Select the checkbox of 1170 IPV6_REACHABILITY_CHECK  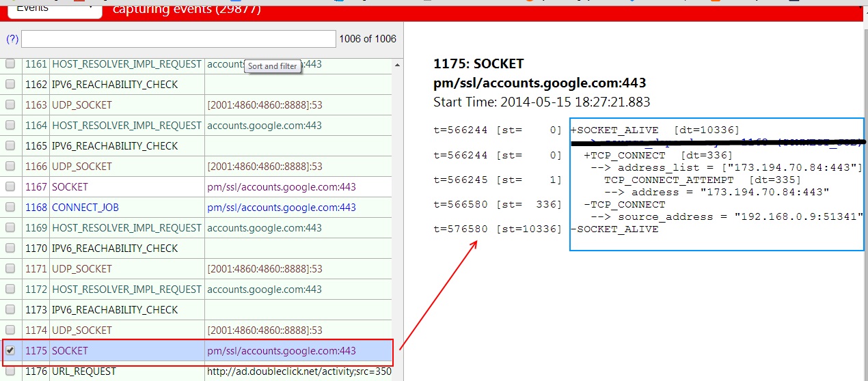pyautogui.click(x=10, y=248)
